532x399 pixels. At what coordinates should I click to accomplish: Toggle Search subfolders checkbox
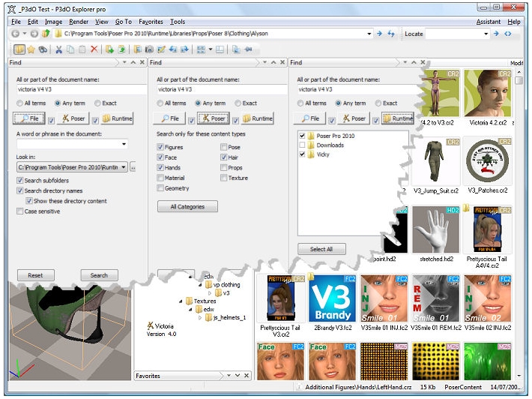click(19, 180)
